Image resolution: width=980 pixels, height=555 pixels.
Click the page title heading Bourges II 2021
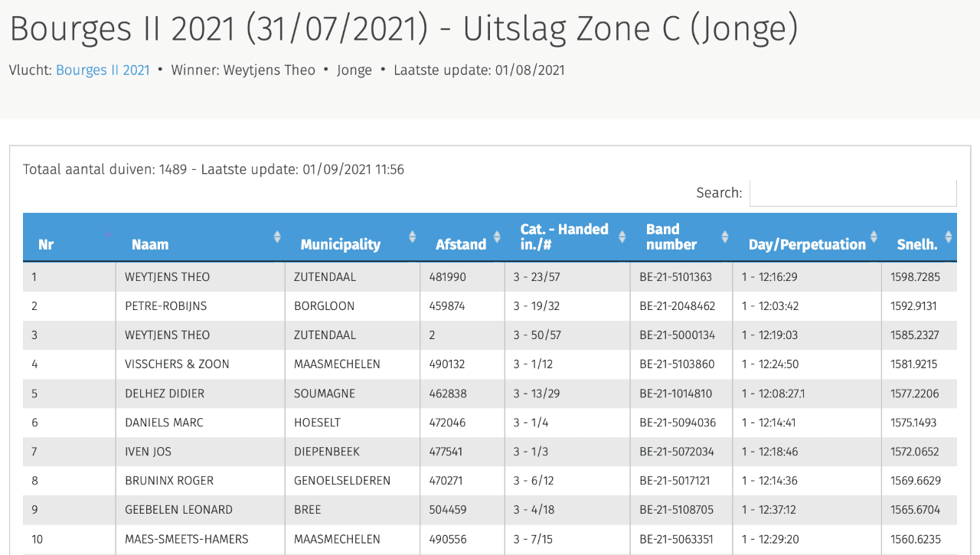click(403, 29)
